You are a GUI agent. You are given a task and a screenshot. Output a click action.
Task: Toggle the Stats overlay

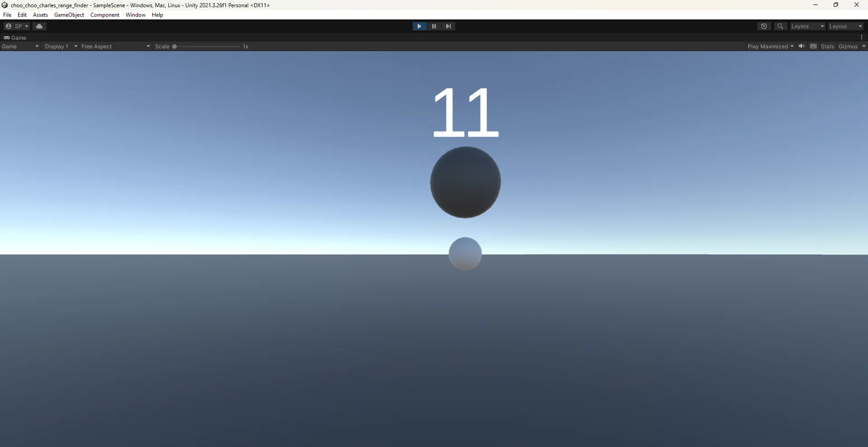(827, 47)
